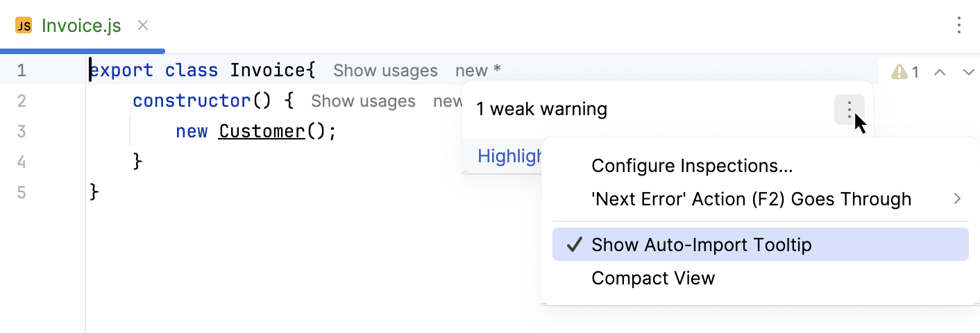The width and height of the screenshot is (980, 333).
Task: Click line number 5 in the gutter
Action: [22, 192]
